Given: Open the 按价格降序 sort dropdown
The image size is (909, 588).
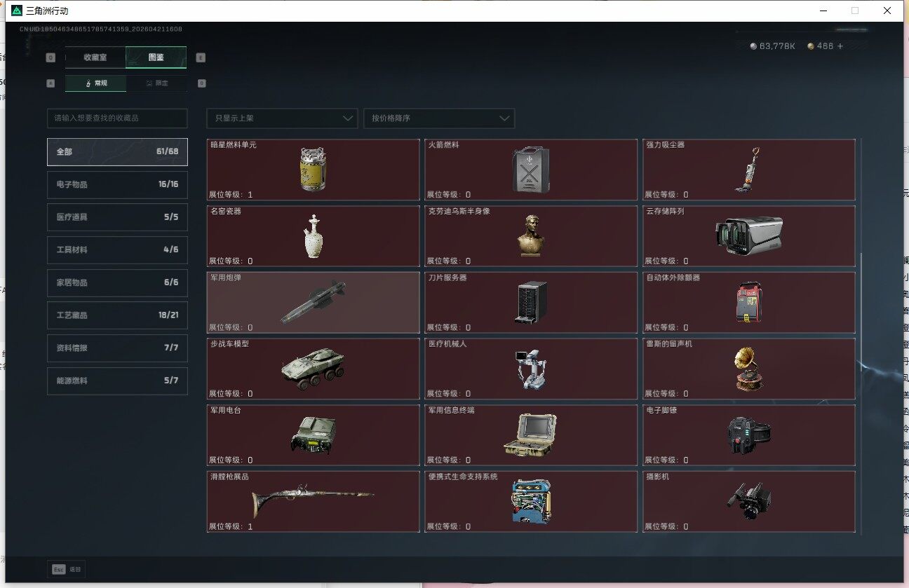Looking at the screenshot, I should (x=439, y=118).
